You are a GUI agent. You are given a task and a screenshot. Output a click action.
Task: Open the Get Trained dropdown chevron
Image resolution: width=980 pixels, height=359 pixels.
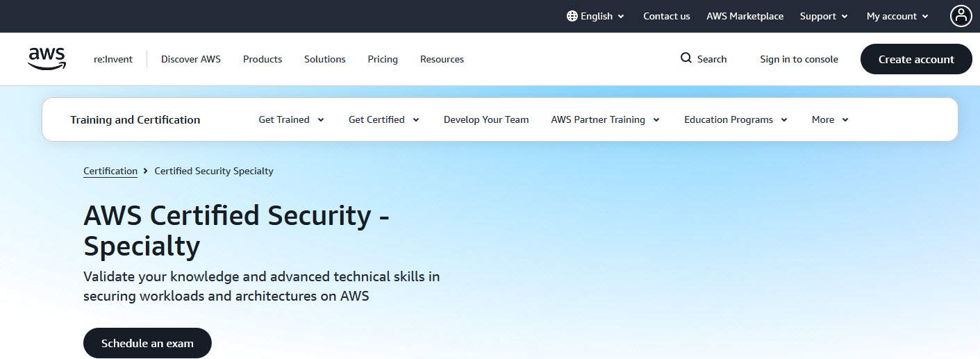tap(321, 120)
